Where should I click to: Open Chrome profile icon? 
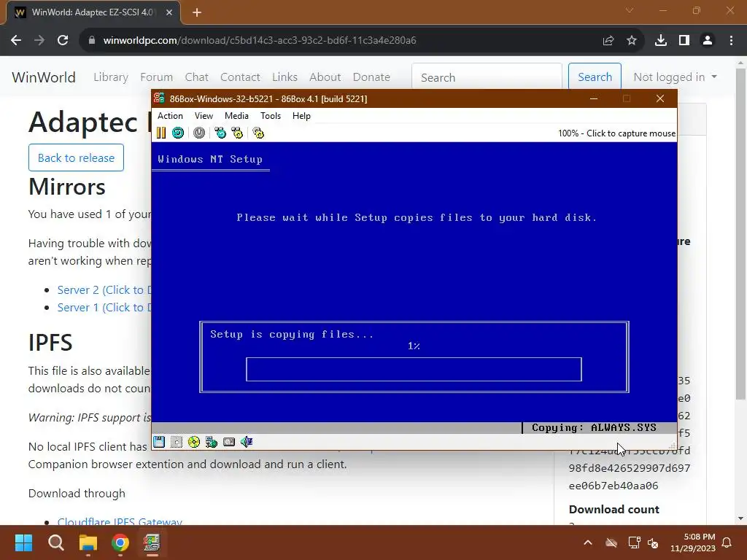pyautogui.click(x=708, y=41)
